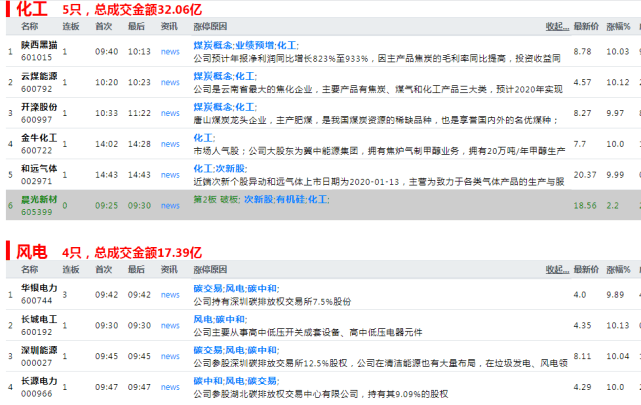The height and width of the screenshot is (405, 641).
Task: Click 风电 sector heading
Action: (x=32, y=252)
